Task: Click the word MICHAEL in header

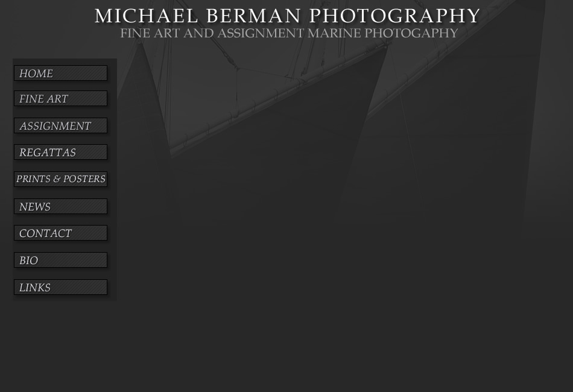Action: 146,16
